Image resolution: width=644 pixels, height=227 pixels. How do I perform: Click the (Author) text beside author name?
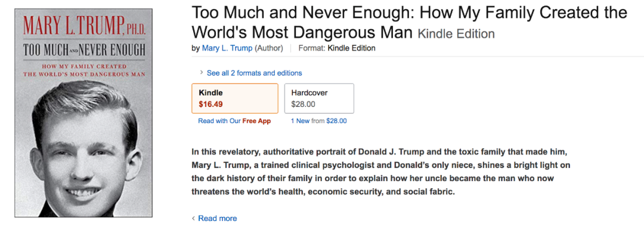[x=269, y=48]
